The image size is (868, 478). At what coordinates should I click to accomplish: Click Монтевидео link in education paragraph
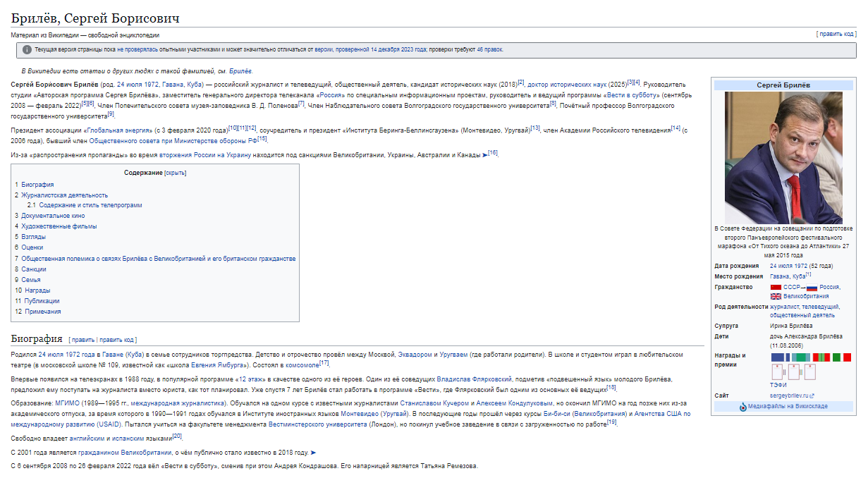tap(360, 413)
